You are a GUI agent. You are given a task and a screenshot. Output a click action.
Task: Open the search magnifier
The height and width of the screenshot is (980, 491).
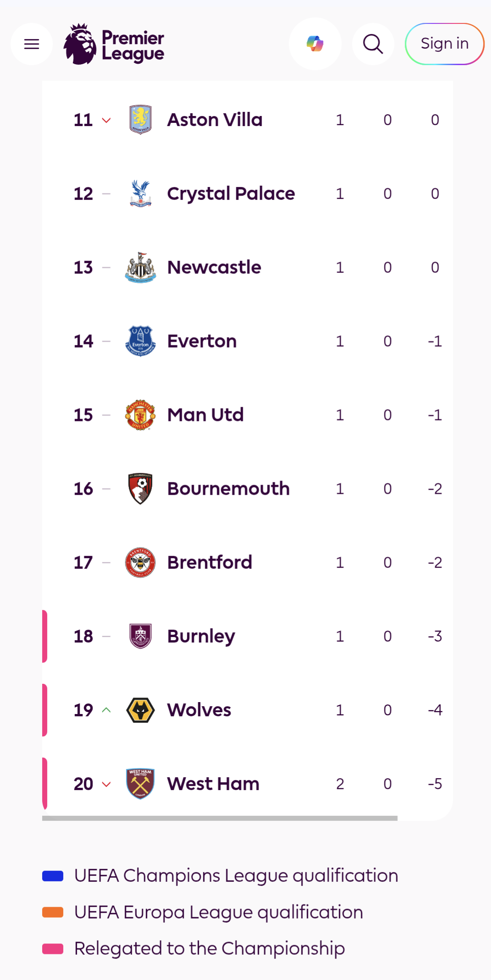373,44
